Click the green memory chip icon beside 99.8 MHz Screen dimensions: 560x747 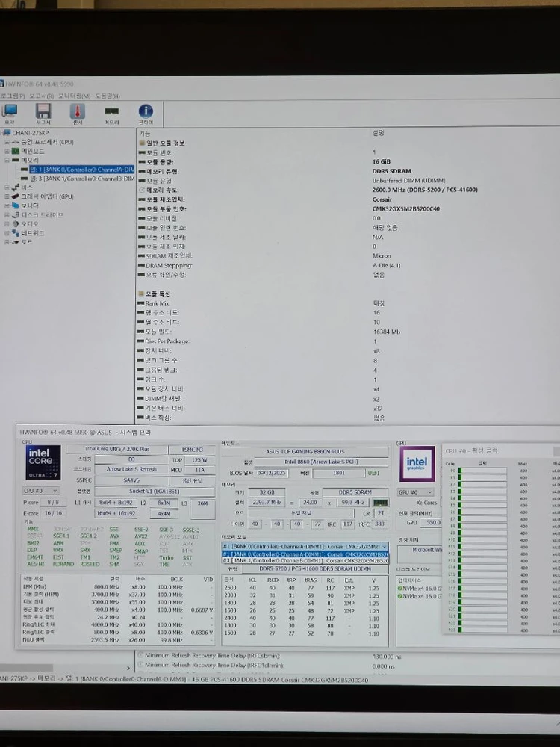tap(381, 503)
